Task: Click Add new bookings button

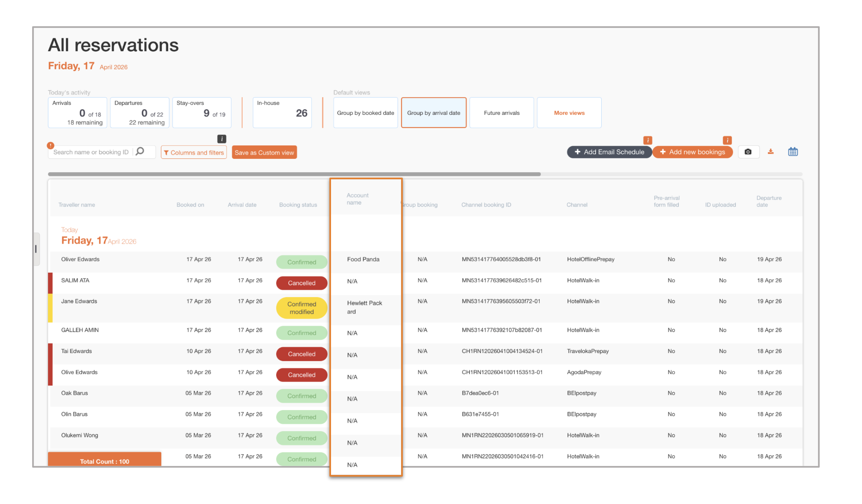Action: (x=692, y=152)
